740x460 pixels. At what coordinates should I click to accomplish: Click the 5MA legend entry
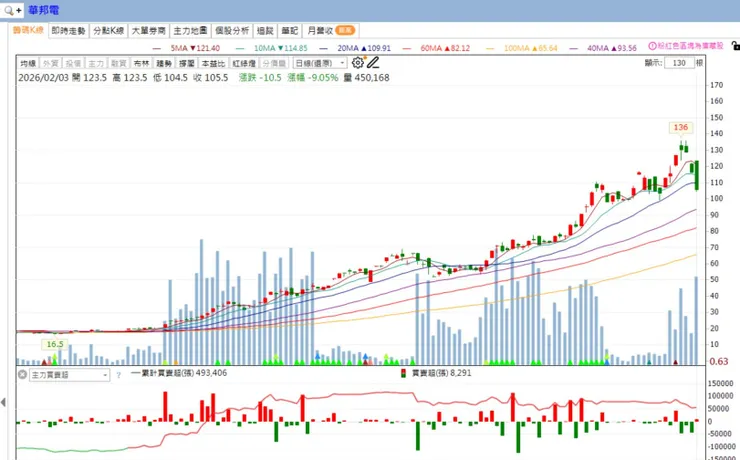pyautogui.click(x=186, y=48)
